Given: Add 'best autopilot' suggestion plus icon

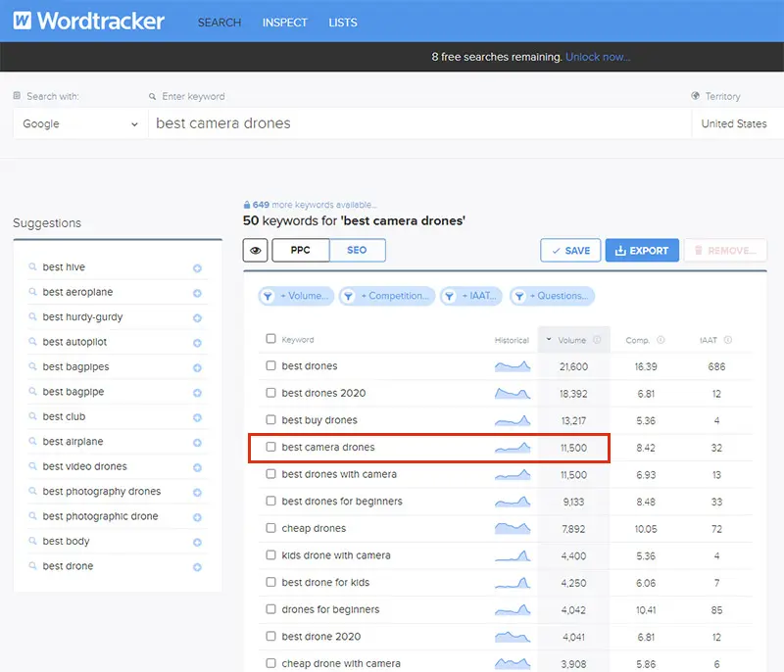Looking at the screenshot, I should point(198,343).
